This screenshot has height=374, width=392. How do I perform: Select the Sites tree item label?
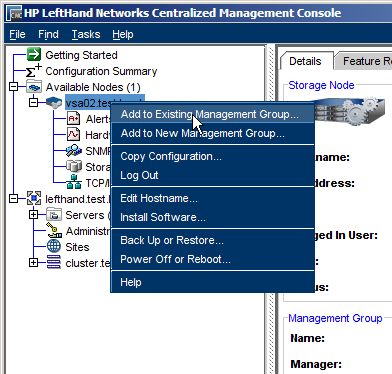(77, 247)
